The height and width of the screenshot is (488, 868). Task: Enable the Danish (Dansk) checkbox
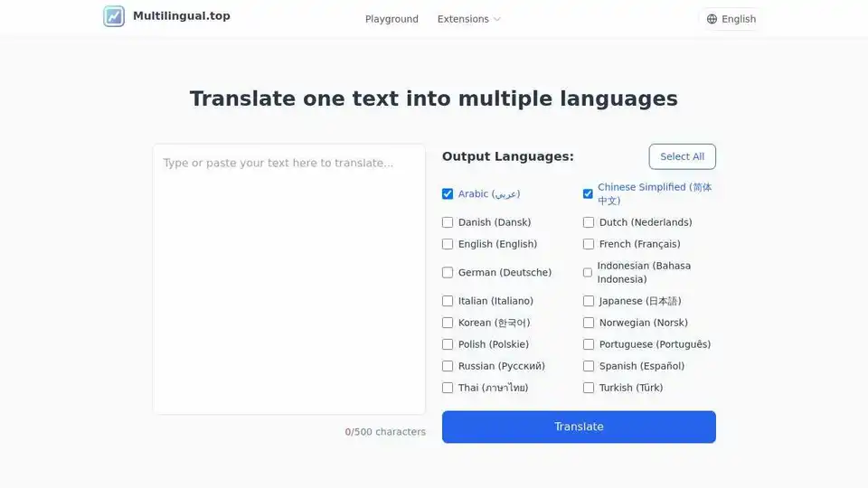pyautogui.click(x=448, y=222)
